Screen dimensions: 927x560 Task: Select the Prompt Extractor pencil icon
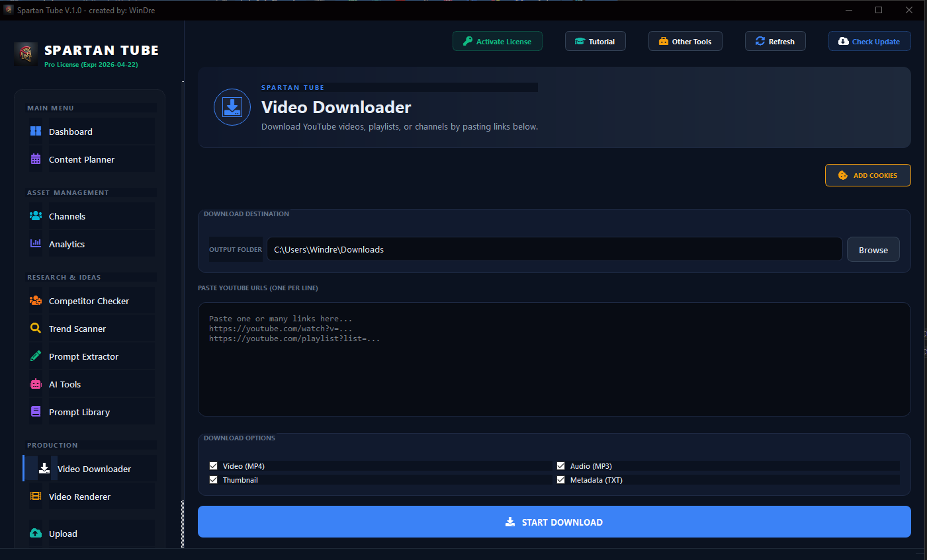(x=35, y=356)
